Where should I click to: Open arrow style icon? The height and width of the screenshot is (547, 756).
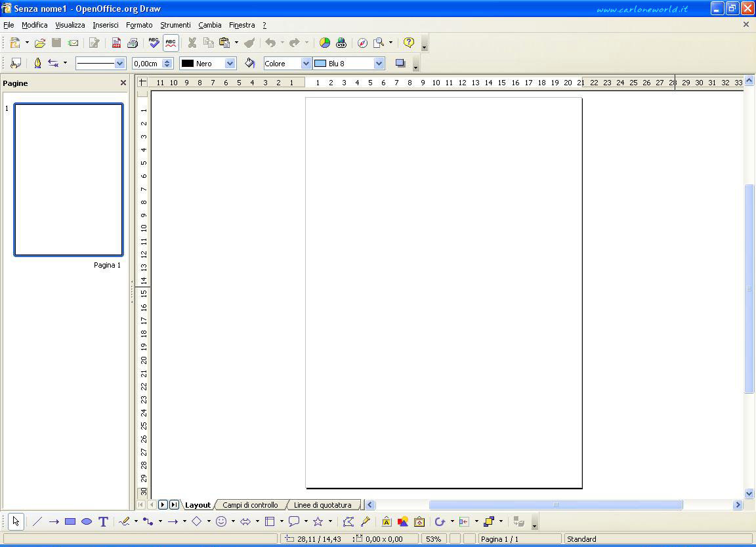pos(54,63)
